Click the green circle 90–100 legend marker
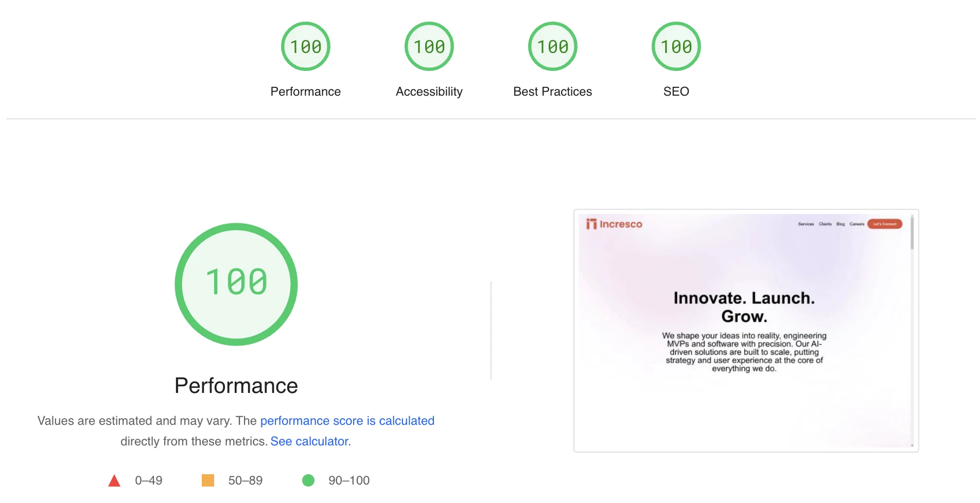 pos(309,480)
